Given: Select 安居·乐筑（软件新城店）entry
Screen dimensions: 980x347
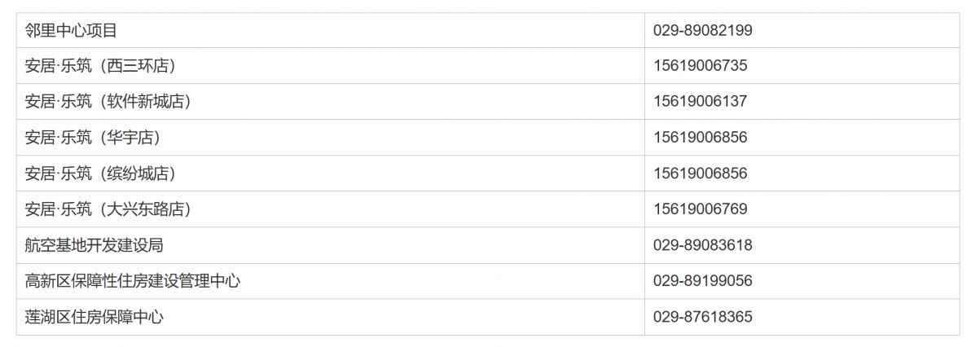Looking at the screenshot, I should click(x=108, y=102).
